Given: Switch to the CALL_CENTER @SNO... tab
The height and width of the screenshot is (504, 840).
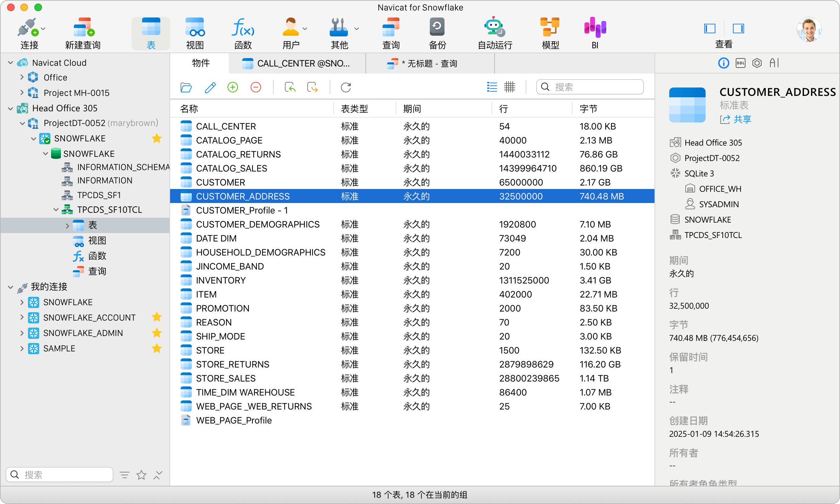Looking at the screenshot, I should (x=297, y=63).
